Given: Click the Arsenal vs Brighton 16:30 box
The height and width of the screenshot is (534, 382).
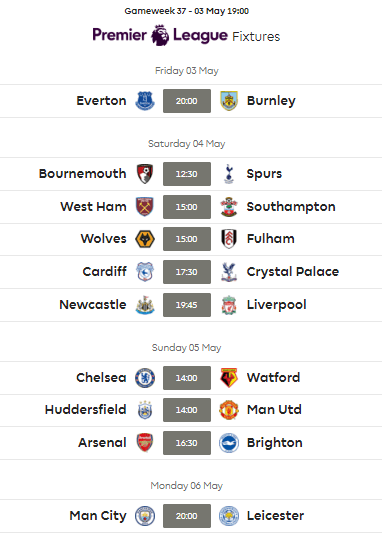Looking at the screenshot, I should [x=187, y=443].
